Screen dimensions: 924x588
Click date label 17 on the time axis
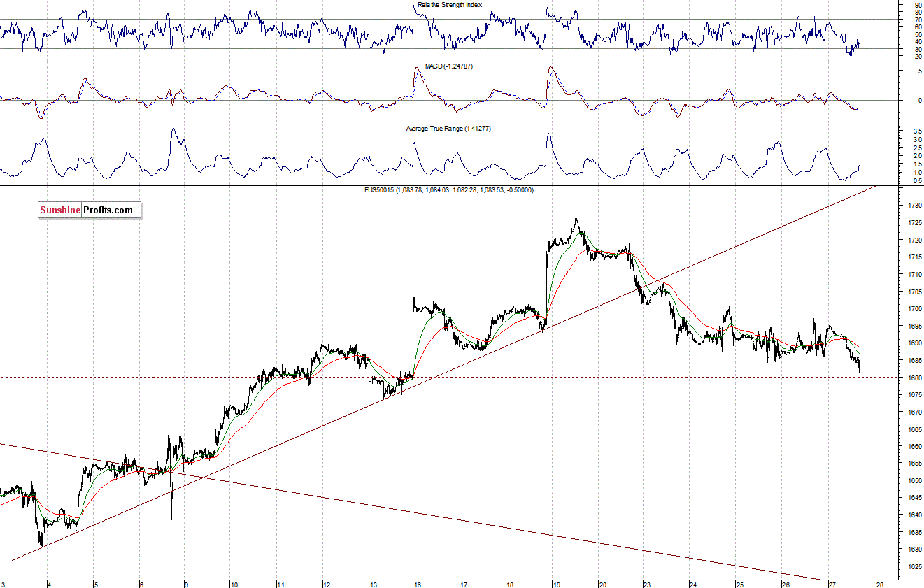coord(464,585)
